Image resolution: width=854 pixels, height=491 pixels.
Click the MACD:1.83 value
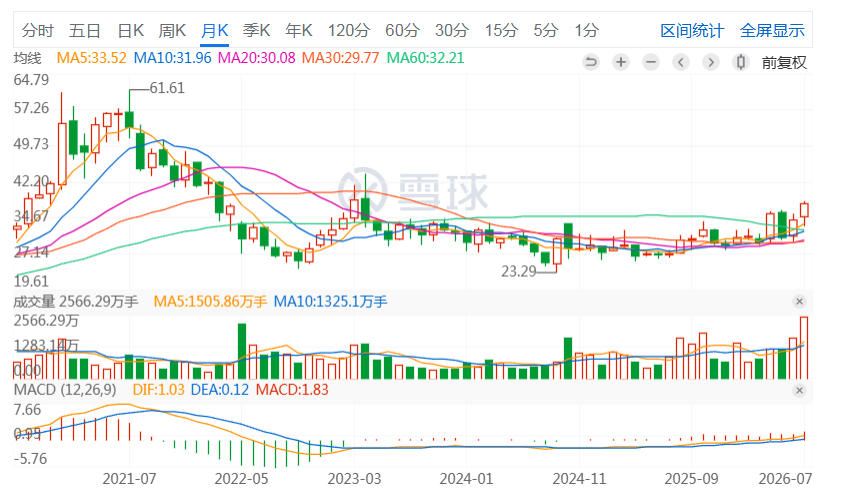[x=292, y=390]
